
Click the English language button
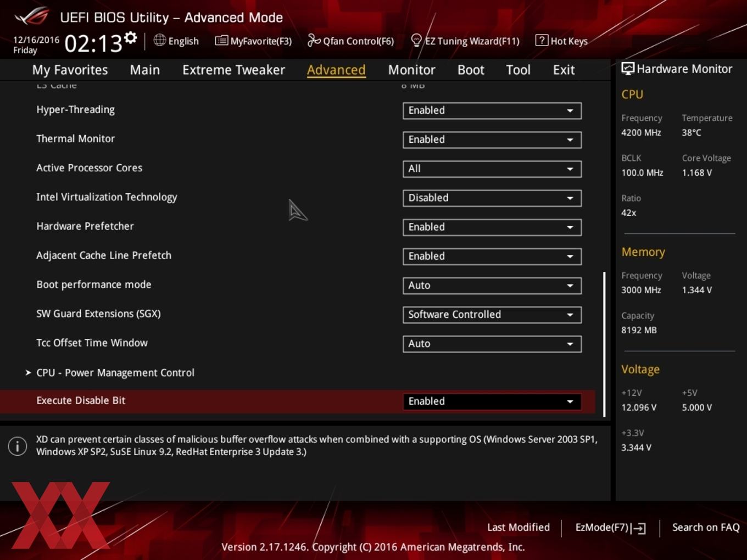[x=176, y=41]
